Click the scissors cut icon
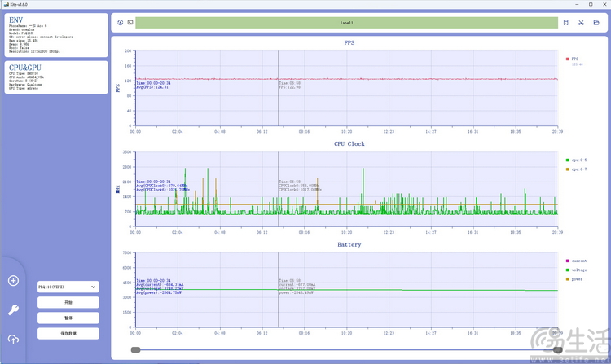This screenshot has height=364, width=611. 582,23
